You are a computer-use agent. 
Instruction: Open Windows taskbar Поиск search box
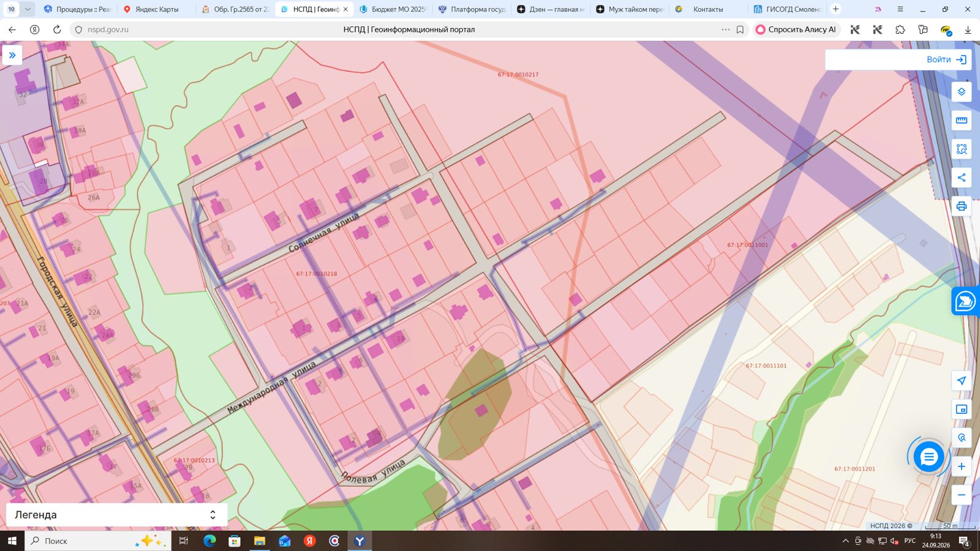tap(98, 541)
